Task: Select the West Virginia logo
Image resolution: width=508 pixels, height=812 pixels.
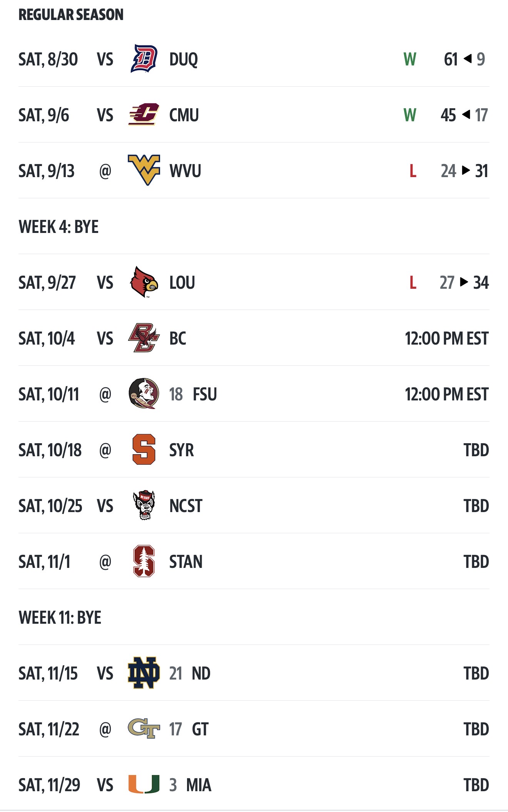Action: [x=144, y=170]
